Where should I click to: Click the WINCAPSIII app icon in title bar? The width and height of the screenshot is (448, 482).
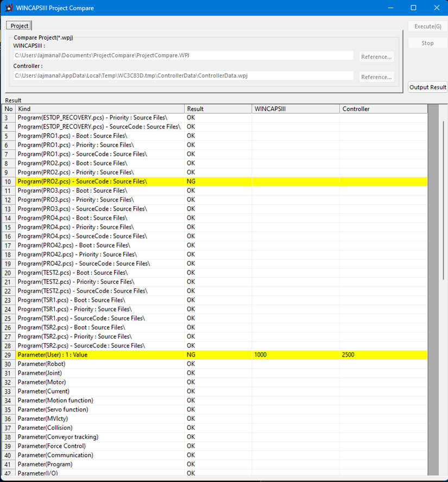(9, 8)
